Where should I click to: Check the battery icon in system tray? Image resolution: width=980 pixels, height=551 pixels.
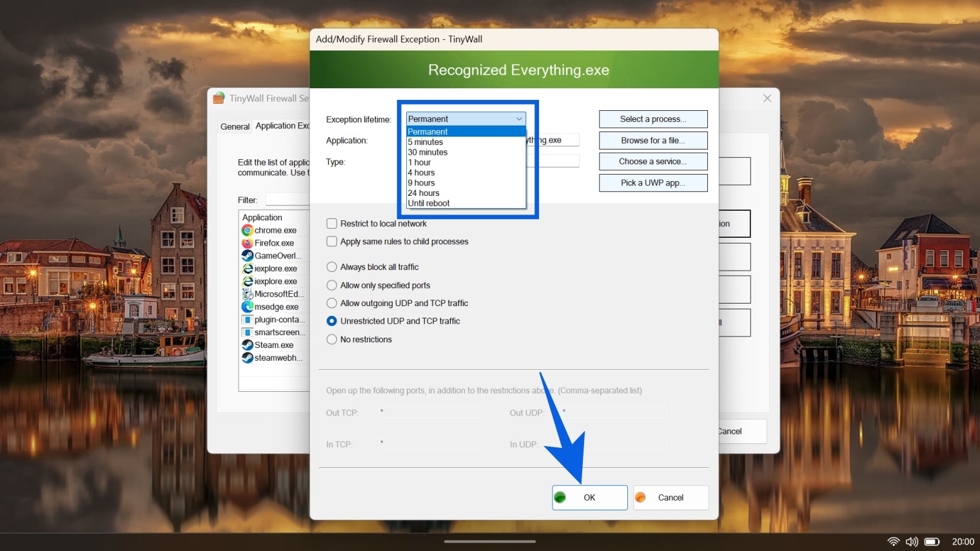(x=932, y=542)
